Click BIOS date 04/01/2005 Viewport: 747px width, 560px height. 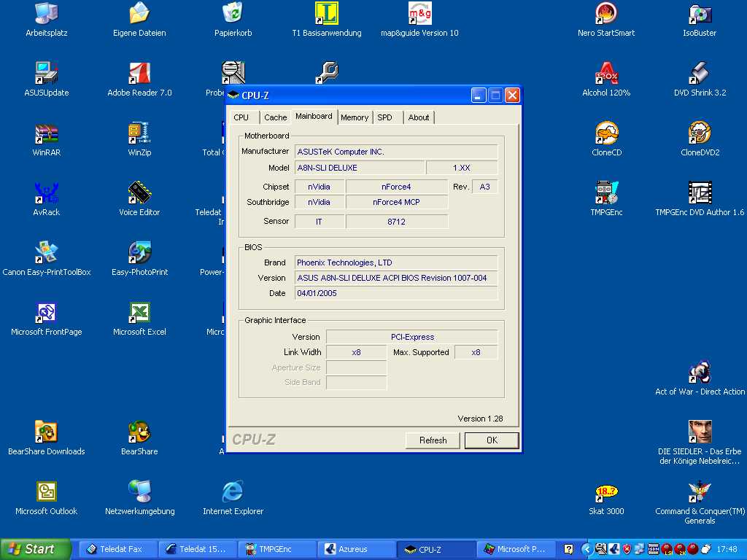pos(396,293)
